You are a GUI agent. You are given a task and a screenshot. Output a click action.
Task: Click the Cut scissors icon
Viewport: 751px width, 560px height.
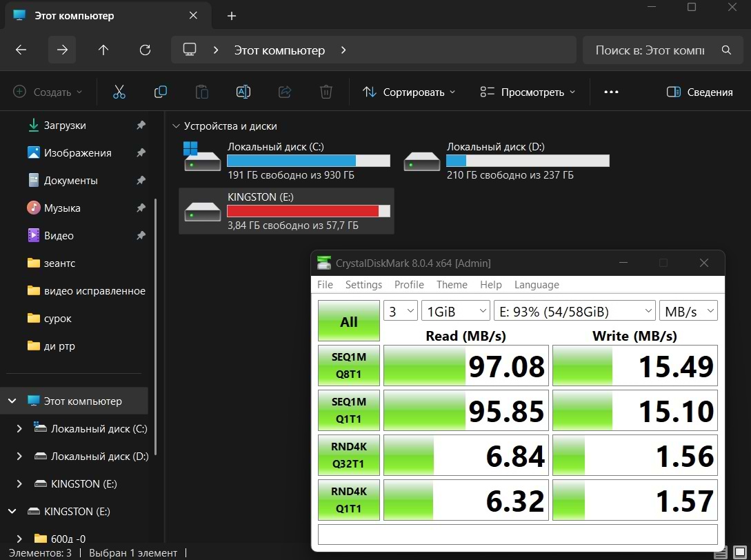pos(119,92)
